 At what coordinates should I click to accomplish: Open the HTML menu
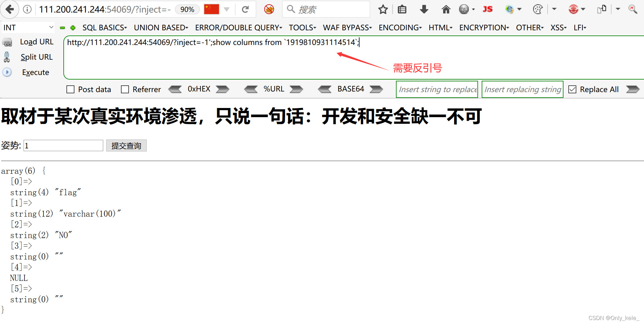click(440, 28)
